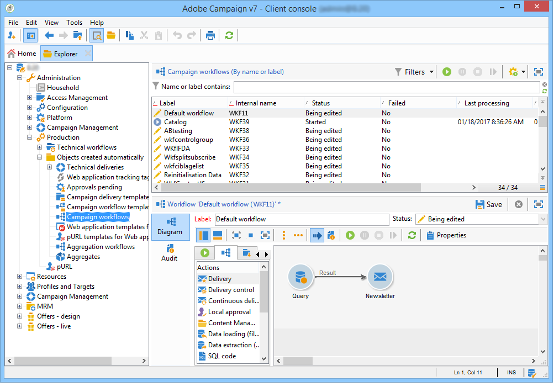Viewport: 559px width, 392px height.
Task: Toggle the bottom panel layout button
Action: (x=218, y=235)
